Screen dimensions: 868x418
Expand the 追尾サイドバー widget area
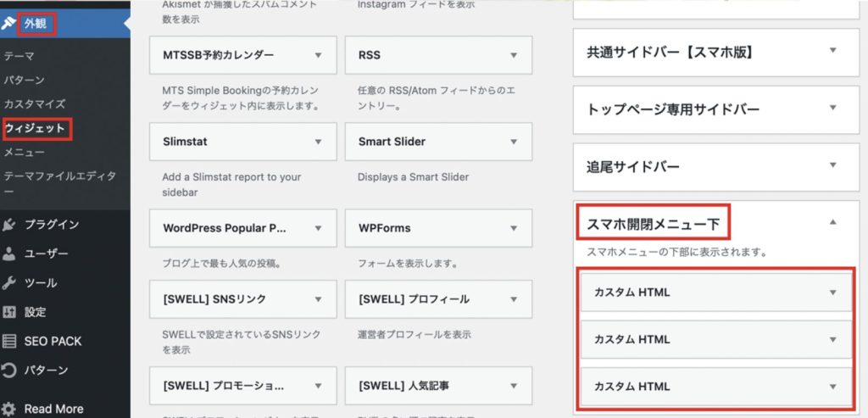pos(832,165)
